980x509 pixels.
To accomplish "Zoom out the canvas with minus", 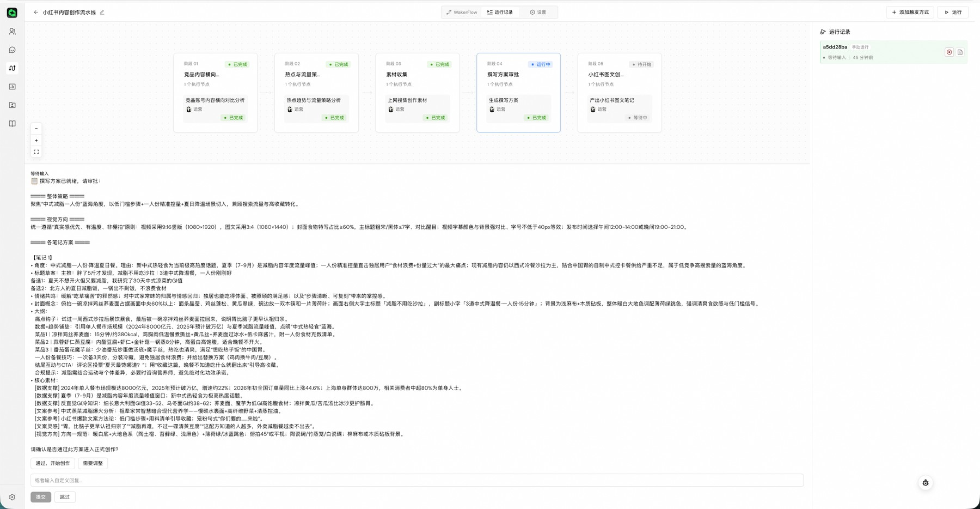I will pyautogui.click(x=36, y=129).
